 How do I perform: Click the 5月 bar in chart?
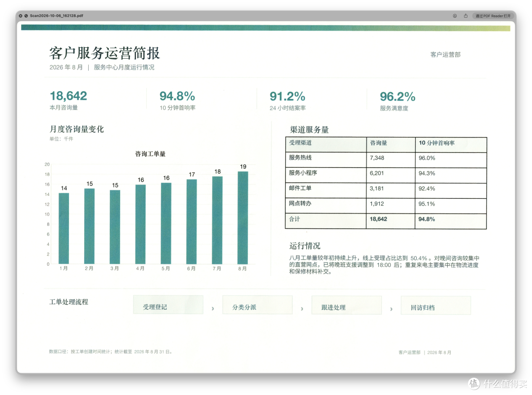pyautogui.click(x=166, y=223)
